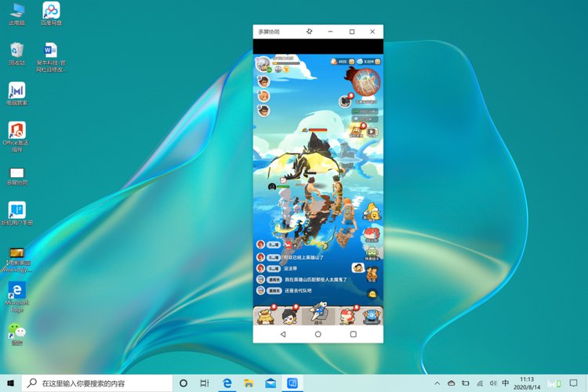This screenshot has height=392, width=588.
Task: Select the center battle tab in game
Action: 318,315
